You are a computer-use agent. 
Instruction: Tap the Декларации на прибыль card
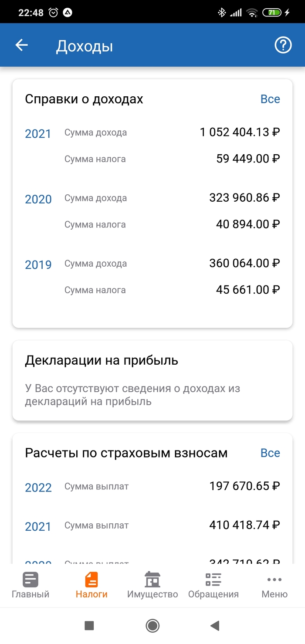(152, 380)
